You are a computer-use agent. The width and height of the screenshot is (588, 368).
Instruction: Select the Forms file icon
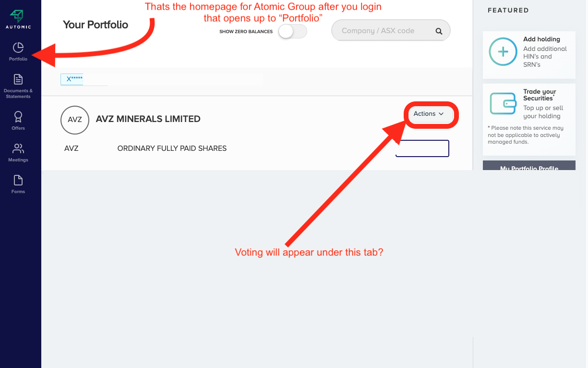click(x=18, y=180)
